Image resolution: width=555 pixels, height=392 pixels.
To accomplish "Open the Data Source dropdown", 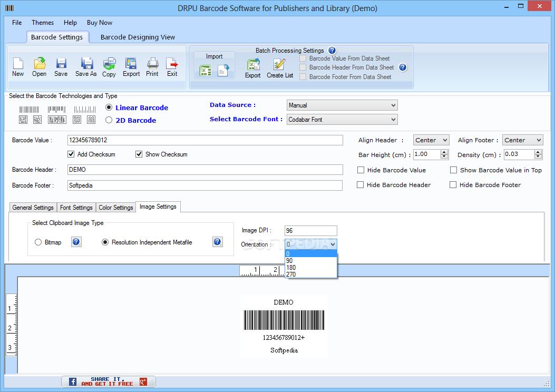I will pyautogui.click(x=342, y=105).
